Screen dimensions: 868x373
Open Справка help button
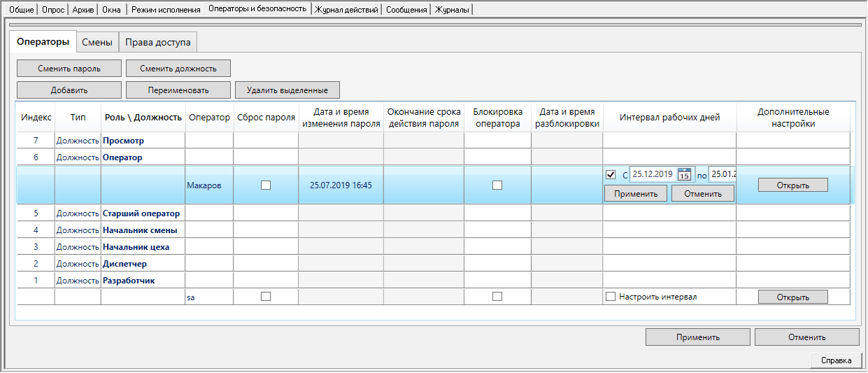pyautogui.click(x=836, y=360)
